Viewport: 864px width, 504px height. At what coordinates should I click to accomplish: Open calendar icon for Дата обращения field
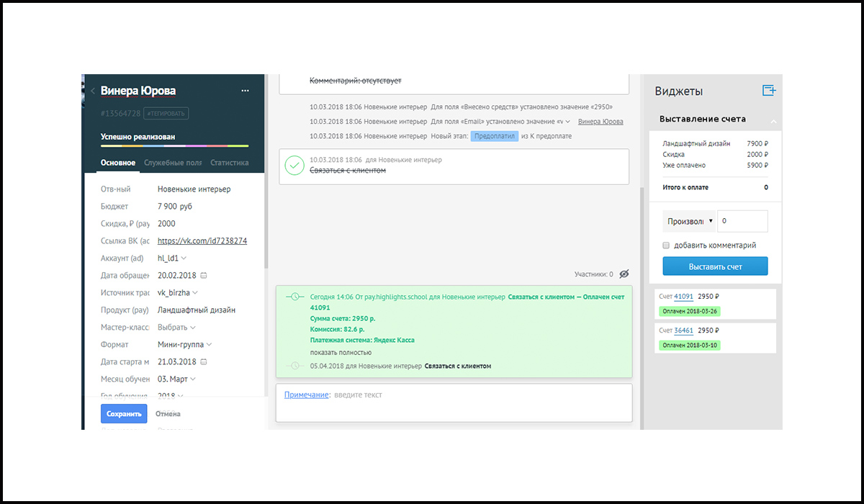coord(204,276)
